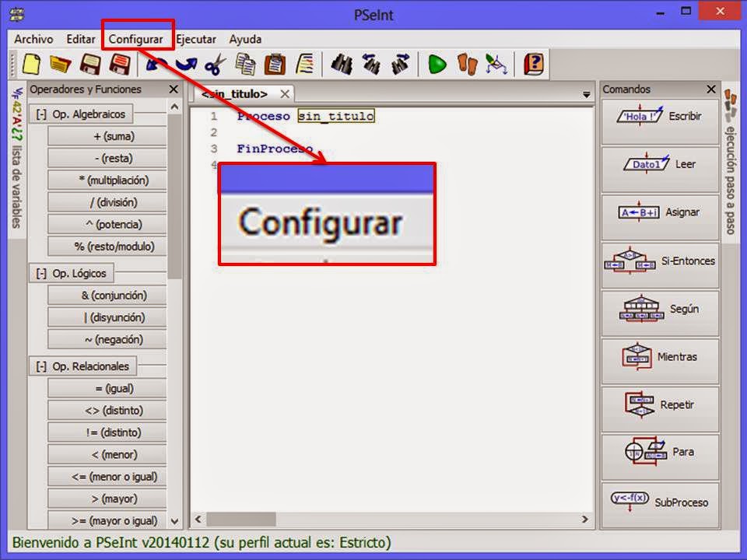747x560 pixels.
Task: Insert the >= (mayor o igual) operator
Action: [x=107, y=520]
